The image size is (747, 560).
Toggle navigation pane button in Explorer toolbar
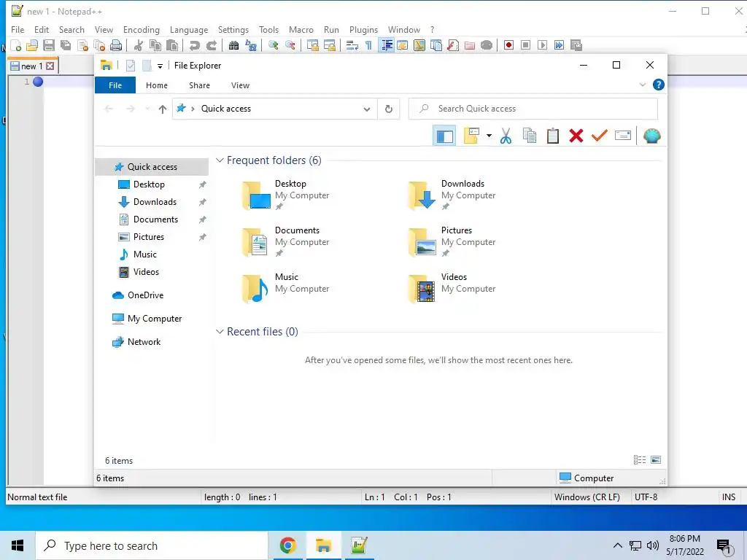click(x=444, y=136)
